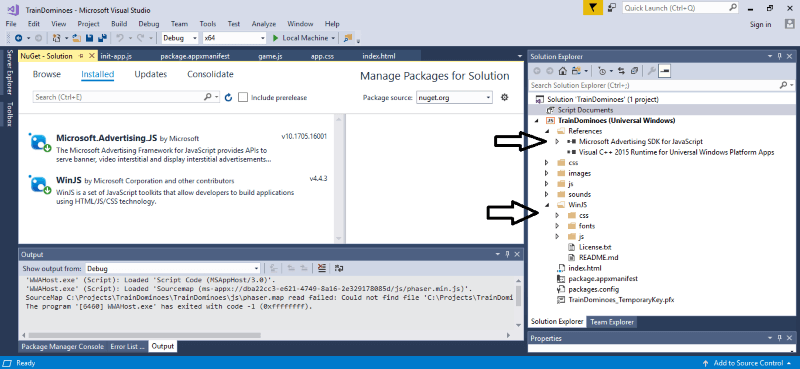The image size is (800, 369).
Task: Click the Open File toolbar icon
Action: (77, 38)
